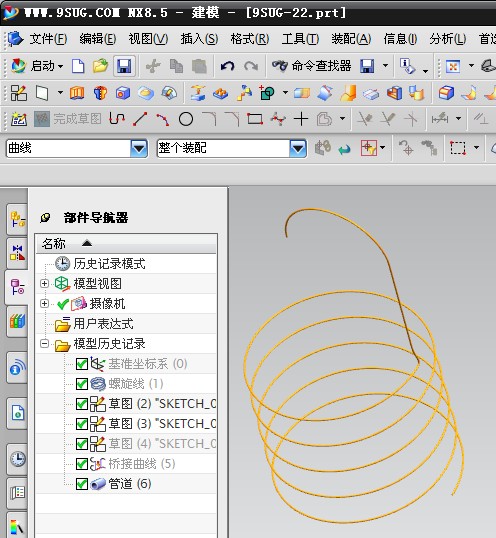
Task: Uncheck the 草图 (2) checkbox
Action: pos(82,404)
